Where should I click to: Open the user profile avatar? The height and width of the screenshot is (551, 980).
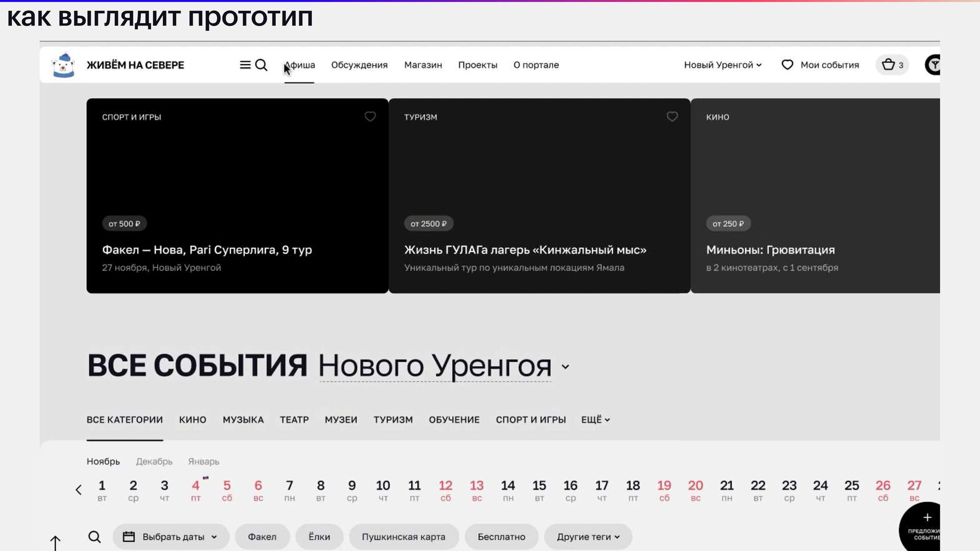coord(933,65)
